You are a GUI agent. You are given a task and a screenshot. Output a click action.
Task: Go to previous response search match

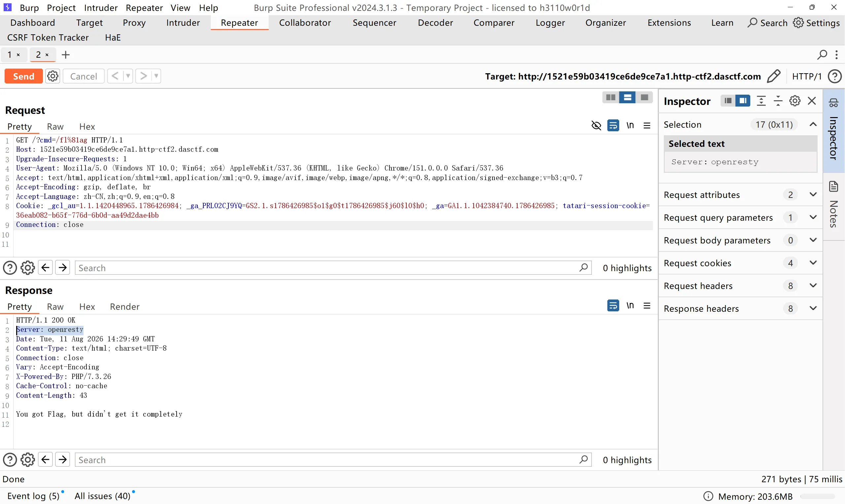46,459
